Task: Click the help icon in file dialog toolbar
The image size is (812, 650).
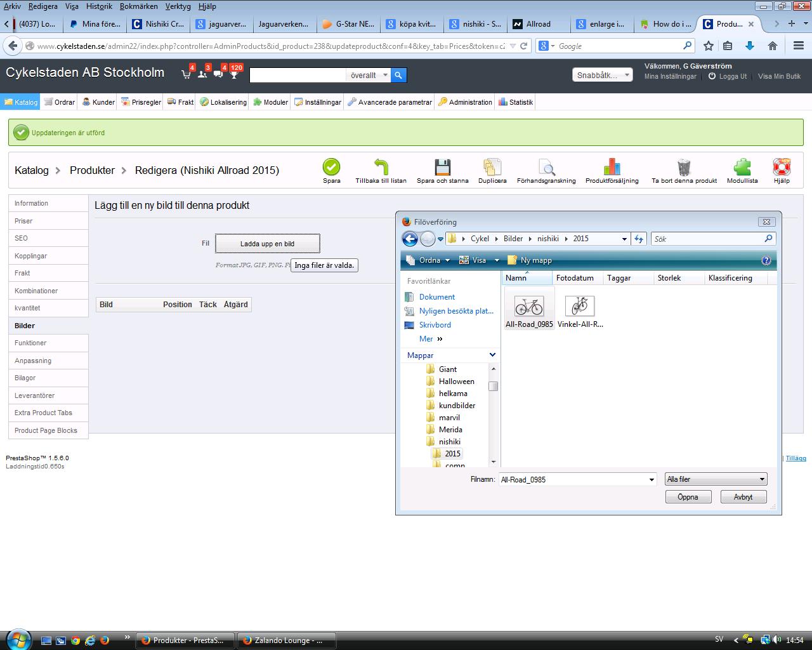Action: (766, 260)
